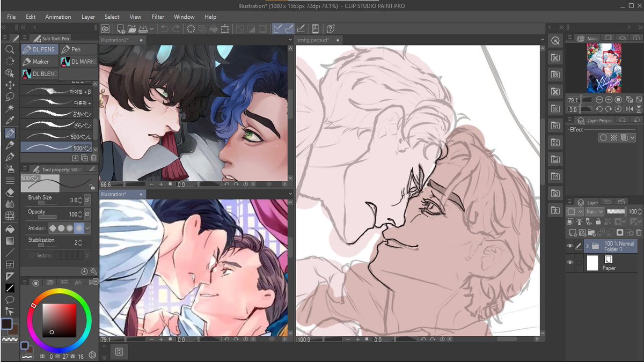Click the help question mark icon
The width and height of the screenshot is (644, 362).
click(x=331, y=29)
